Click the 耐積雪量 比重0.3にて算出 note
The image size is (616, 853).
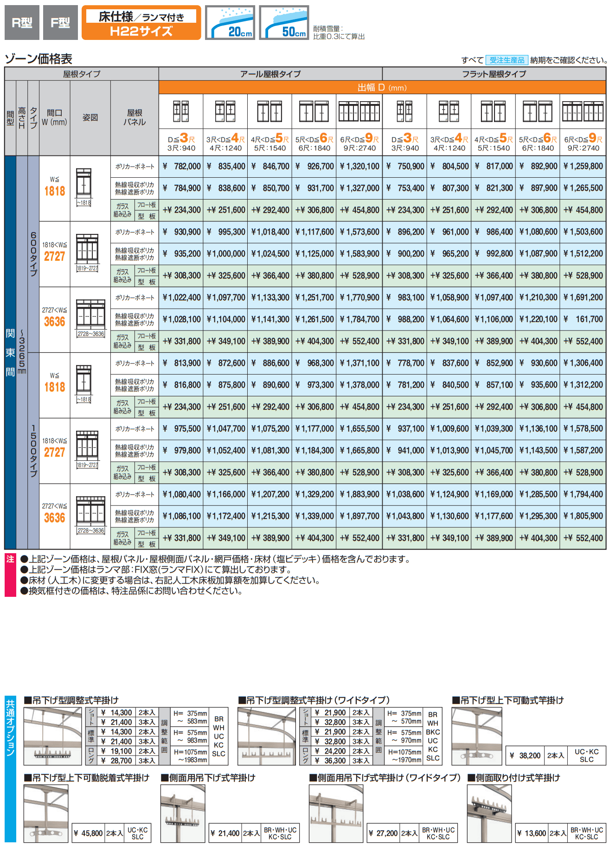tap(339, 32)
